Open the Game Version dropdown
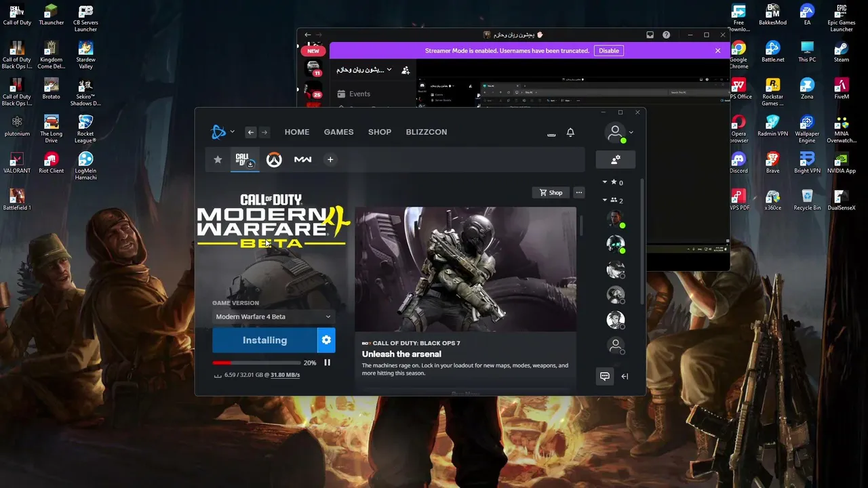This screenshot has width=868, height=488. point(273,317)
